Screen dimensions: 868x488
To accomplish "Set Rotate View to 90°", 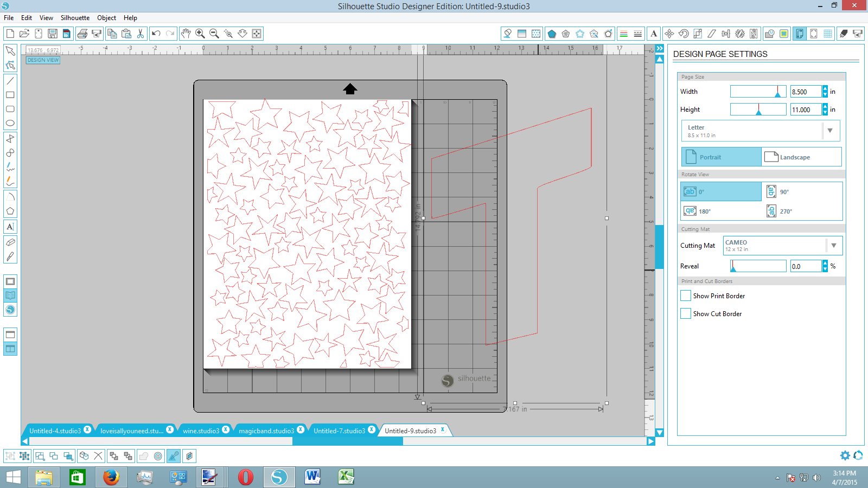I will tap(803, 191).
